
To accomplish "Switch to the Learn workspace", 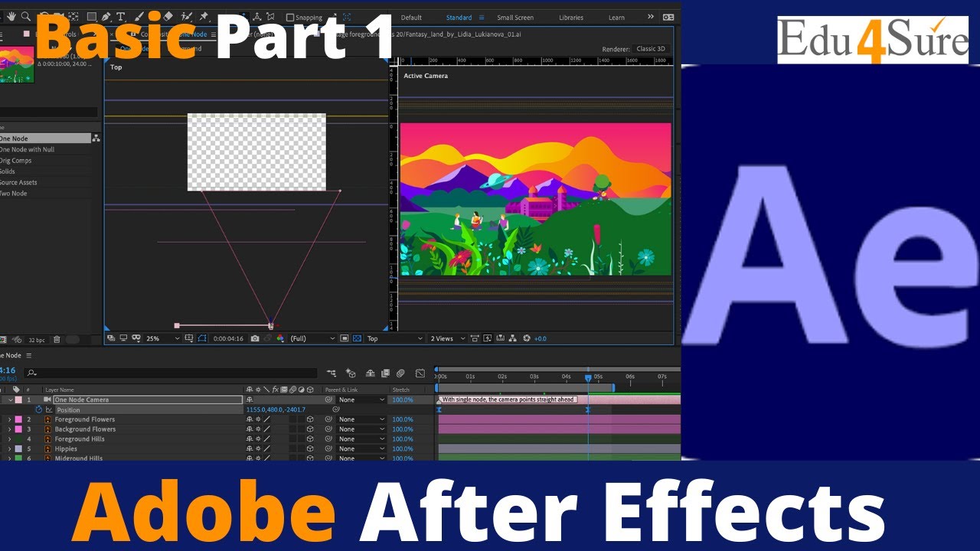I will 616,18.
